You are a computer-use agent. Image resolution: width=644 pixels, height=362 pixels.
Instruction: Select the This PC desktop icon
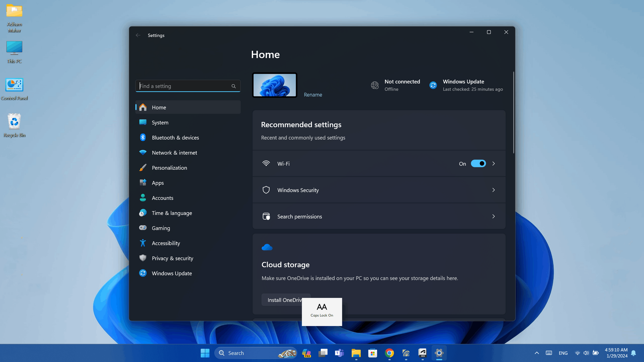(x=14, y=52)
